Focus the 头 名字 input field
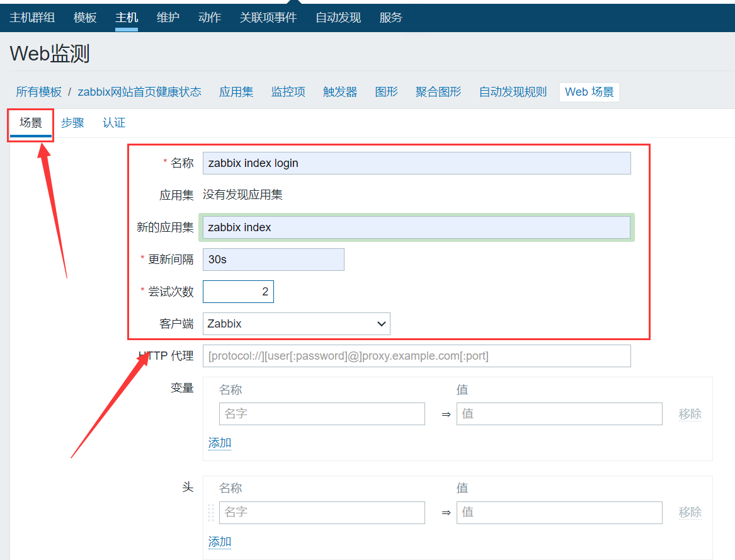 point(322,513)
